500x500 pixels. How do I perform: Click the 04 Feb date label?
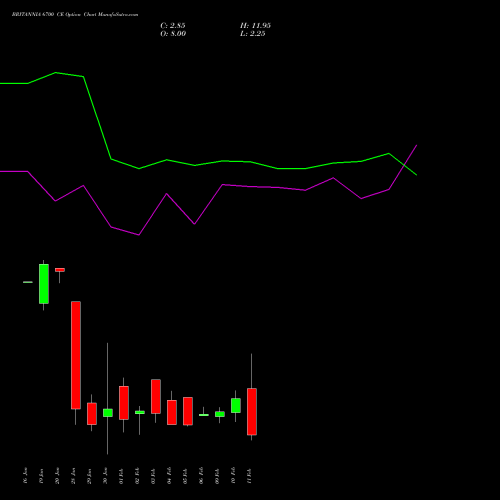[x=170, y=476]
